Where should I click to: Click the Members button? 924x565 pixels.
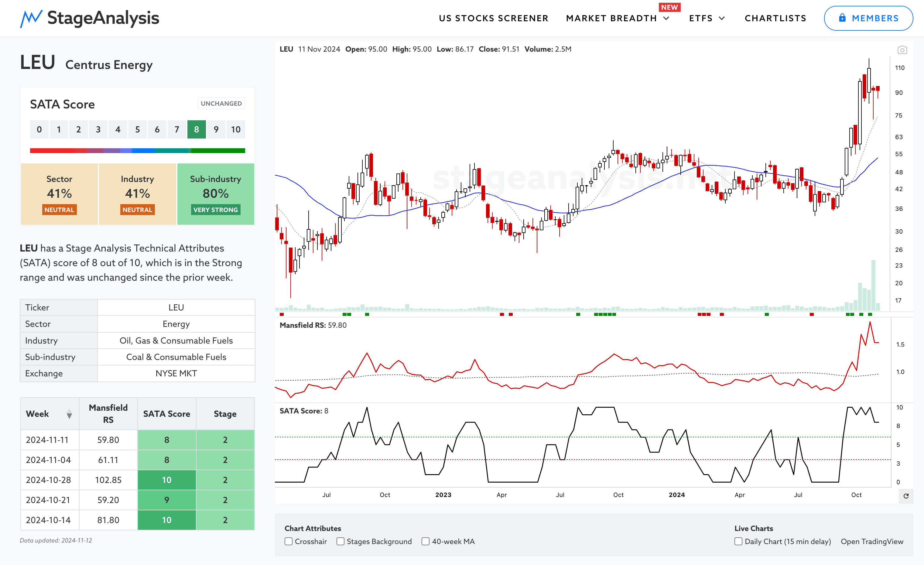click(868, 18)
